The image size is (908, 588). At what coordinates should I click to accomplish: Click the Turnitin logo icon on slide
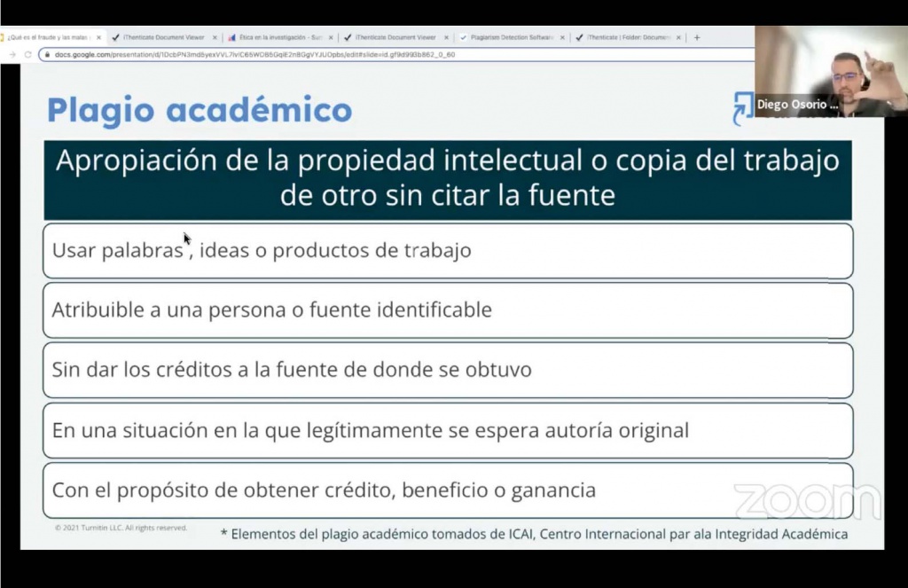(x=742, y=108)
